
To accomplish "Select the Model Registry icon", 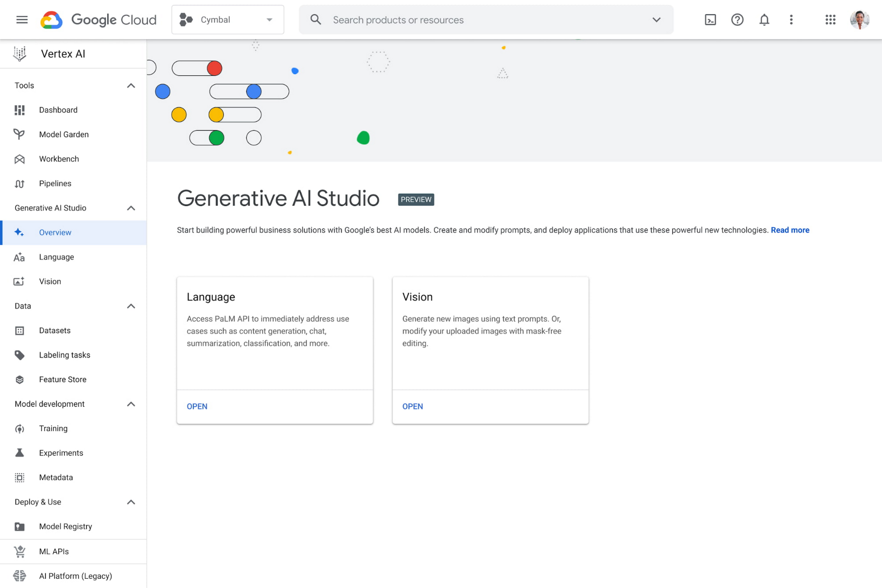I will pyautogui.click(x=20, y=526).
